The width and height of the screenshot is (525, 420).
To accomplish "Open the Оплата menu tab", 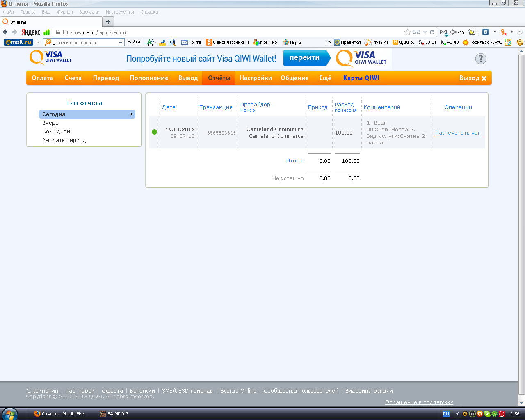I will click(43, 78).
